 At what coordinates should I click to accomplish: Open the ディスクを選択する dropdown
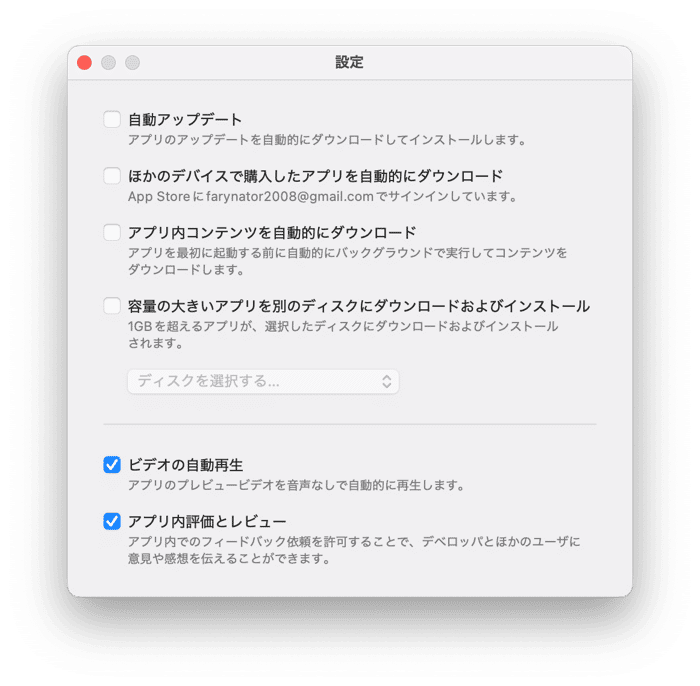(x=263, y=381)
